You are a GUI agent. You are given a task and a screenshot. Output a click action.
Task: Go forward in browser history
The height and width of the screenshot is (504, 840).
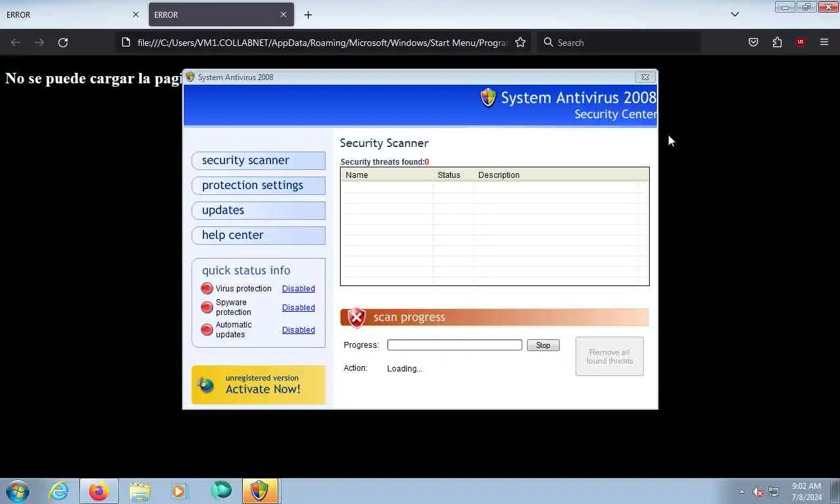[39, 43]
